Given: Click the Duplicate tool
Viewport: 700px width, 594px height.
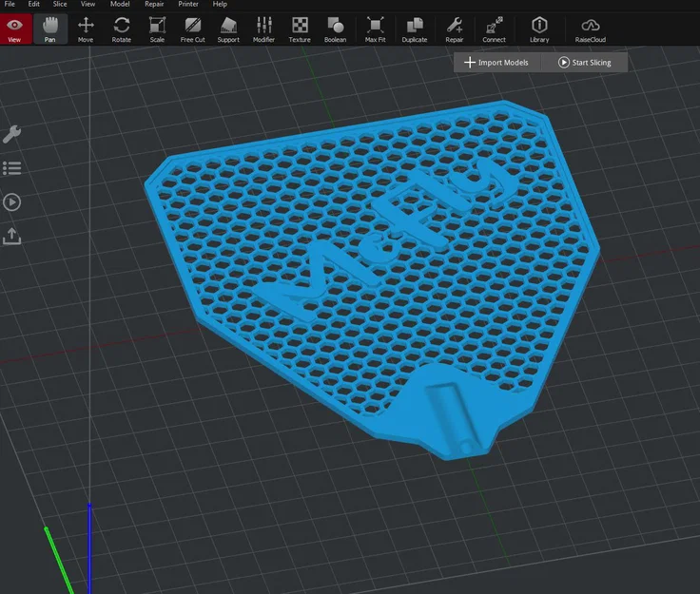Looking at the screenshot, I should click(415, 29).
